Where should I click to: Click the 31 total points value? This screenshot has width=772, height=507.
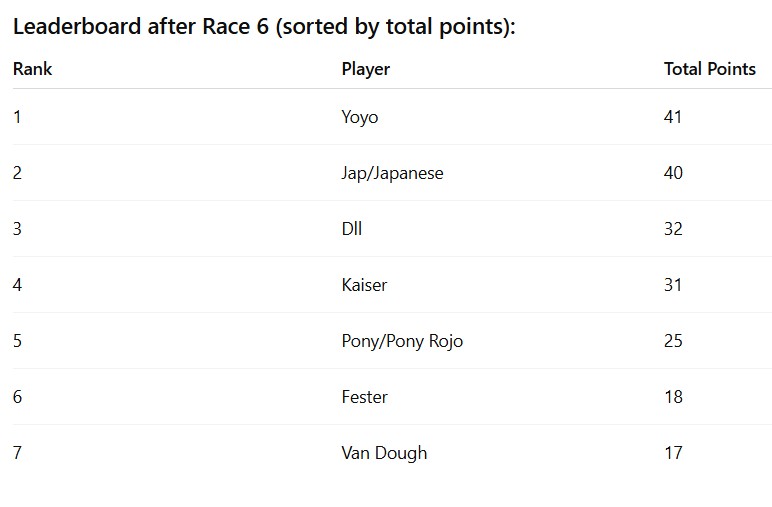673,285
